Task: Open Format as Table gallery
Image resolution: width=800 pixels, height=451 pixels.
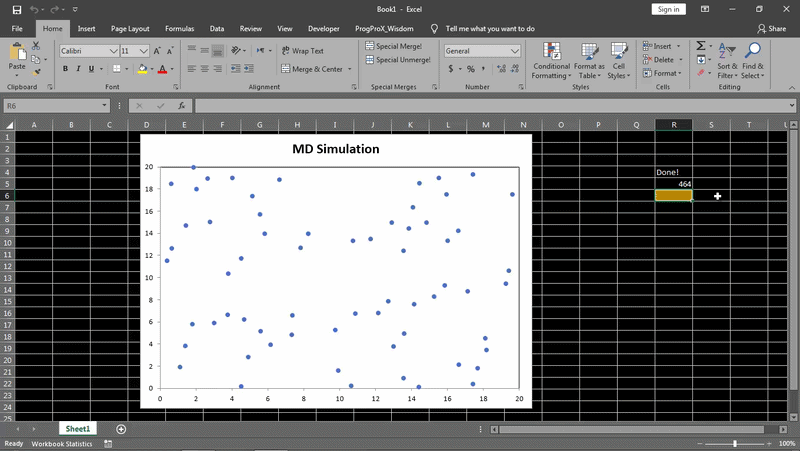Action: click(589, 61)
